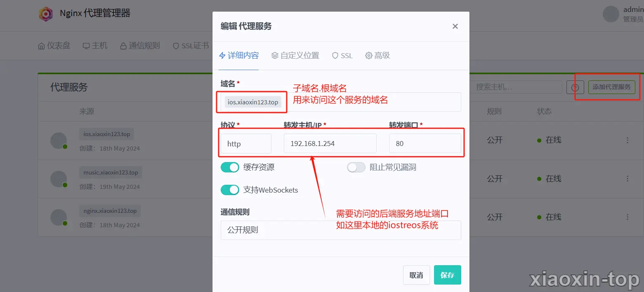Image resolution: width=644 pixels, height=292 pixels.
Task: Click avatar icon of nginx.xiaoxin123.top host
Action: 59,217
